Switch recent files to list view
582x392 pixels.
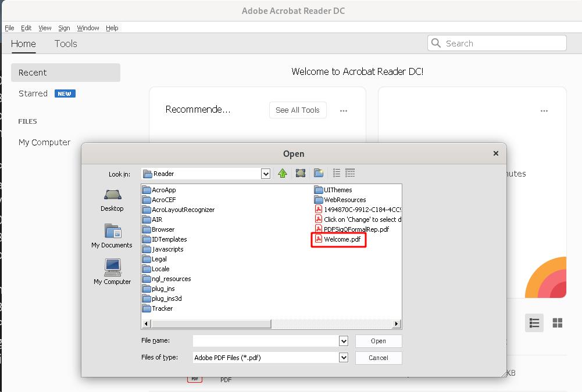[534, 323]
